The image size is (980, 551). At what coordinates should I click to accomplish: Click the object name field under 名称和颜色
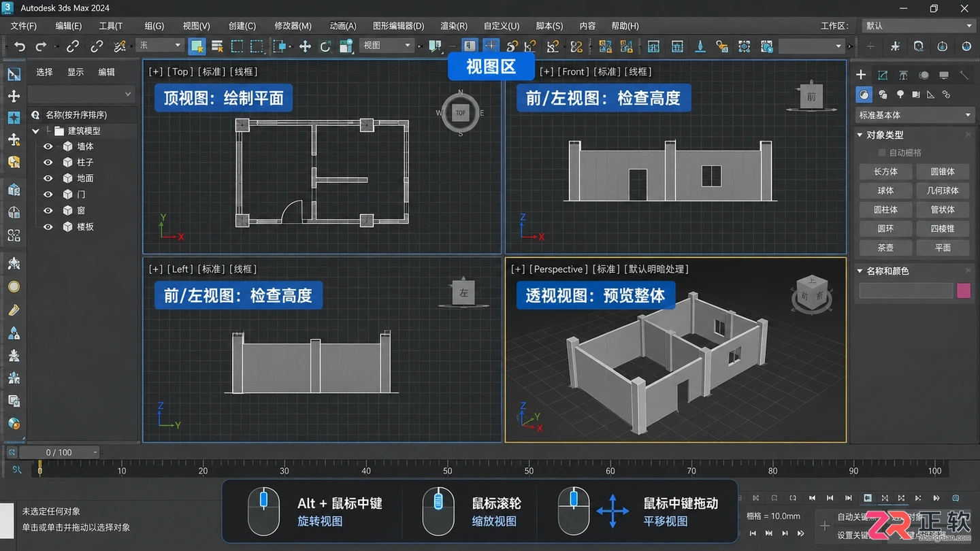click(x=906, y=290)
